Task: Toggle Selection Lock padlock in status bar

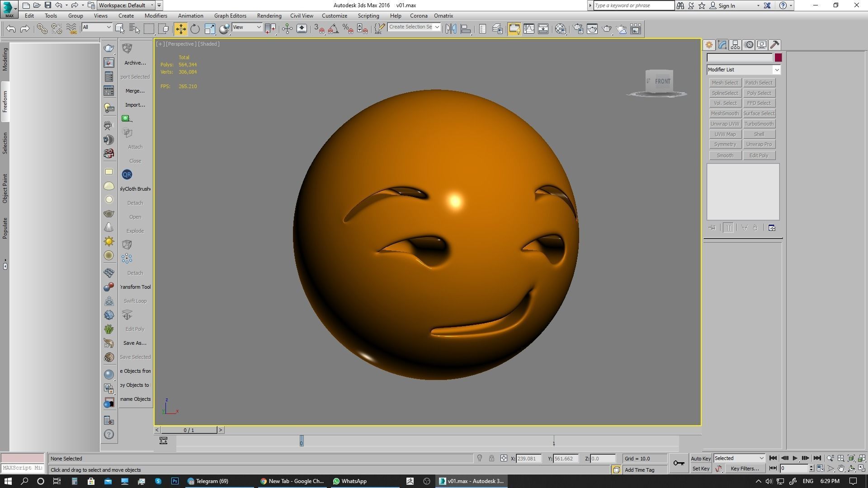Action: [x=491, y=458]
